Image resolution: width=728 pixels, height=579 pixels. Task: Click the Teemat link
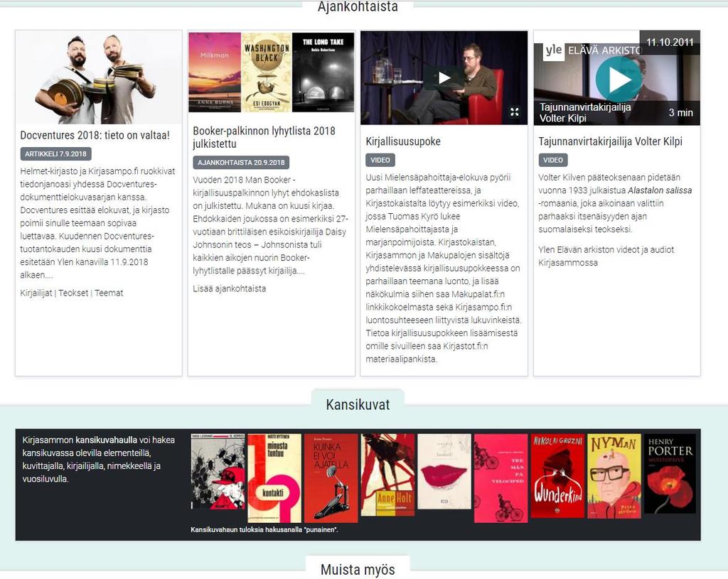109,293
